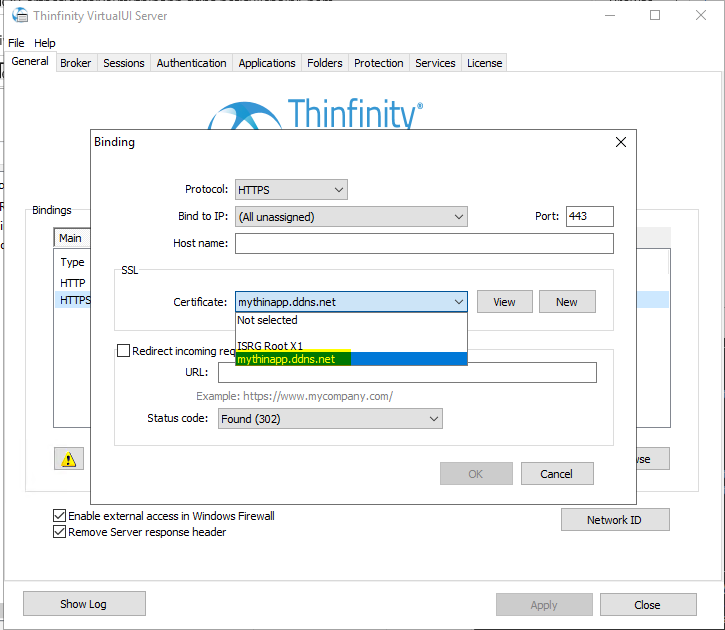Tick the Redirect incoming requests checkbox

click(x=123, y=350)
